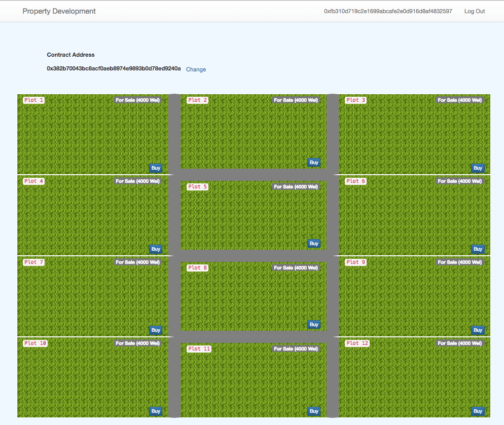
Task: Click Plot 10's For Sale badge
Action: (x=137, y=343)
